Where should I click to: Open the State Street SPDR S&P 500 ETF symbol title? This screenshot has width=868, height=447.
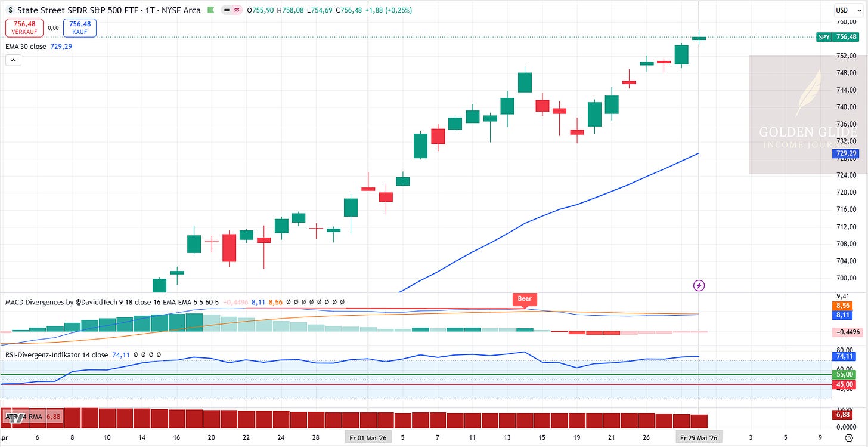click(110, 10)
